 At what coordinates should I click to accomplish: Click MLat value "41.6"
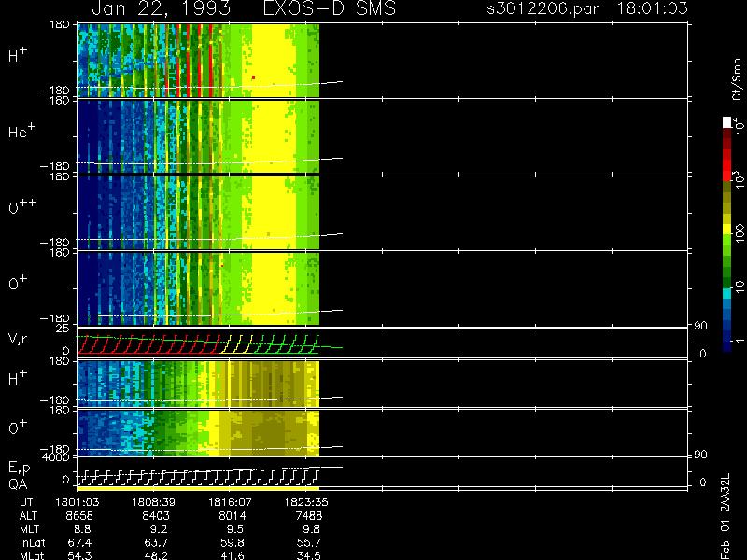click(x=233, y=555)
